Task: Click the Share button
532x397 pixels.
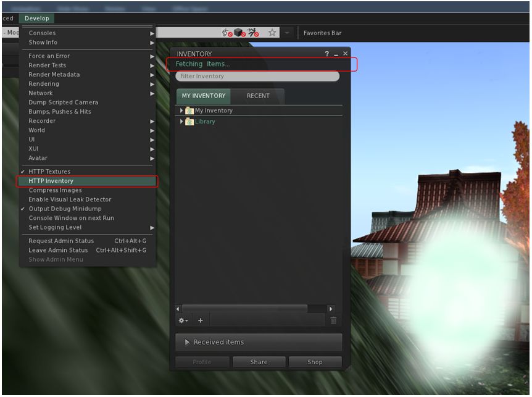Action: pos(259,362)
